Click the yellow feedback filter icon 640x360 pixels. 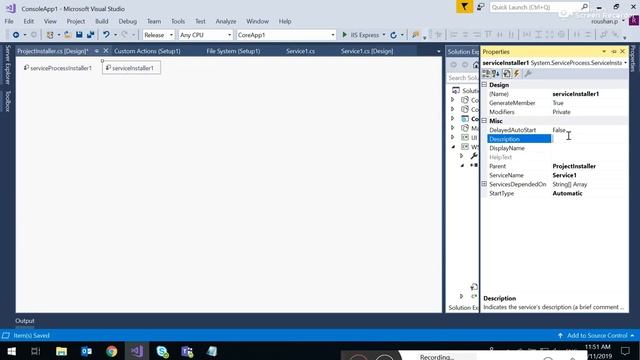[464, 7]
